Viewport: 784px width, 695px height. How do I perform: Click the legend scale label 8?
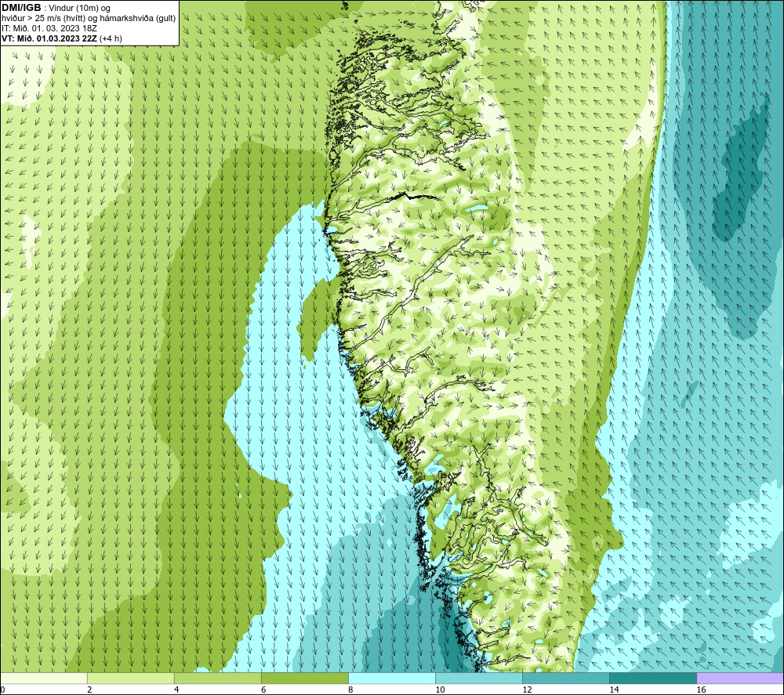tap(350, 690)
